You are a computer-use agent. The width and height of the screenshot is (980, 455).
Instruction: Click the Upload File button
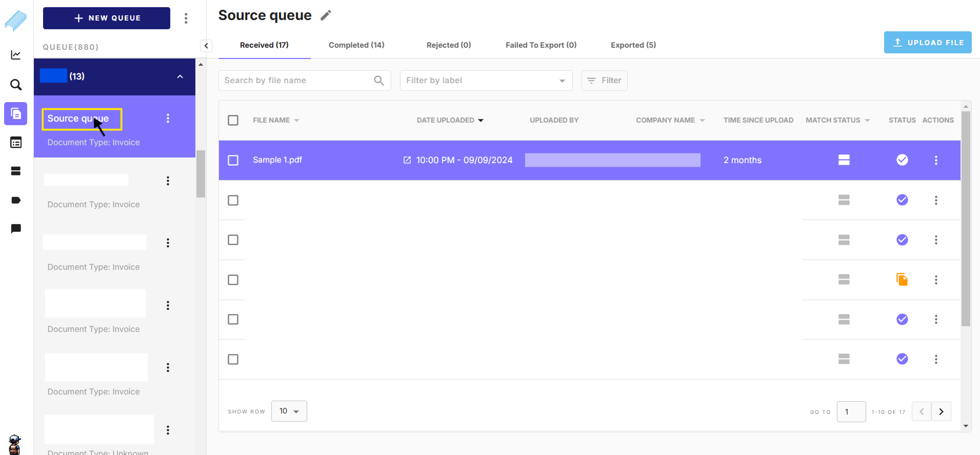coord(928,43)
